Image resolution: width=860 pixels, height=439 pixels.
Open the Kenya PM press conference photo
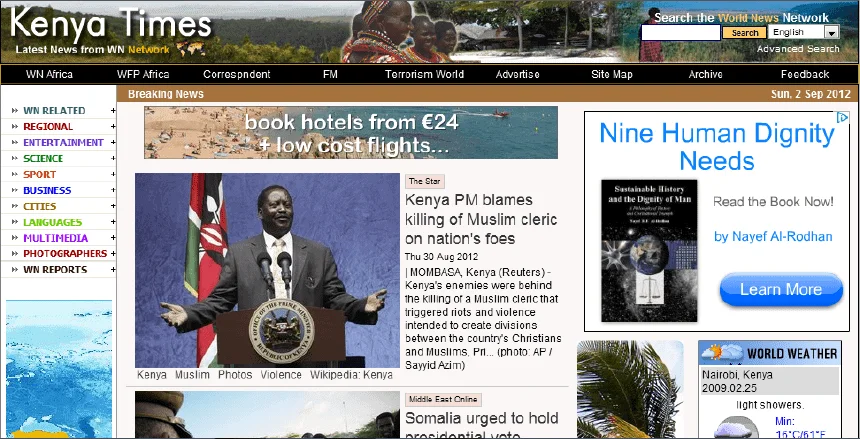267,270
